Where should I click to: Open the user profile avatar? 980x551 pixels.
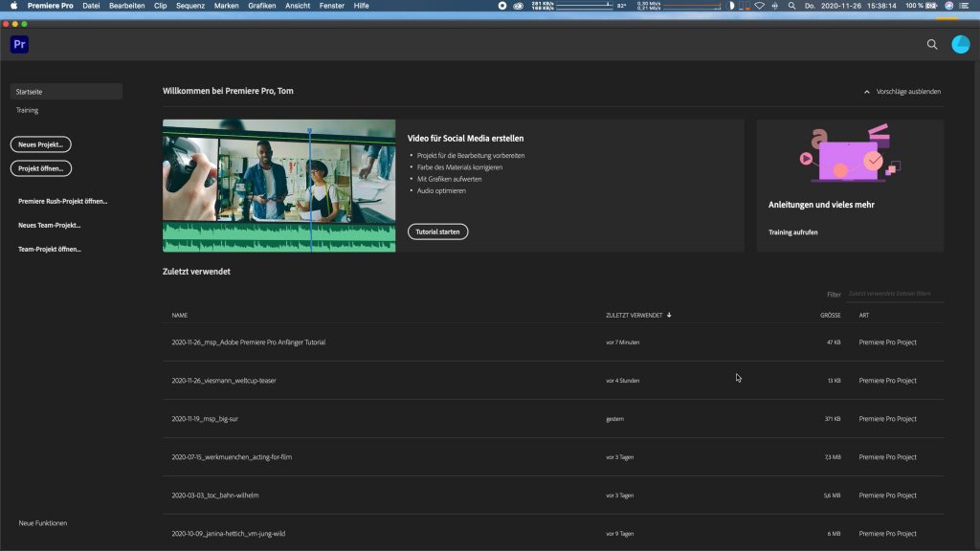click(960, 44)
